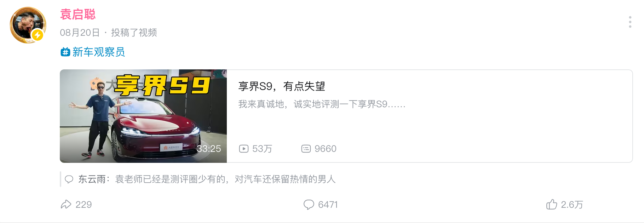
Task: Click video title 享界S9，有点失望
Action: point(282,86)
